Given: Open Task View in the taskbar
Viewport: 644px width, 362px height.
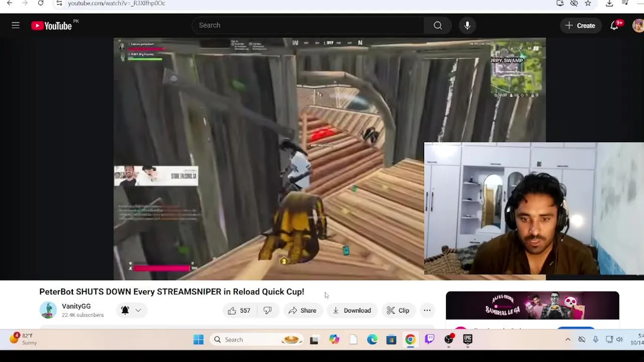Looking at the screenshot, I should (x=314, y=340).
